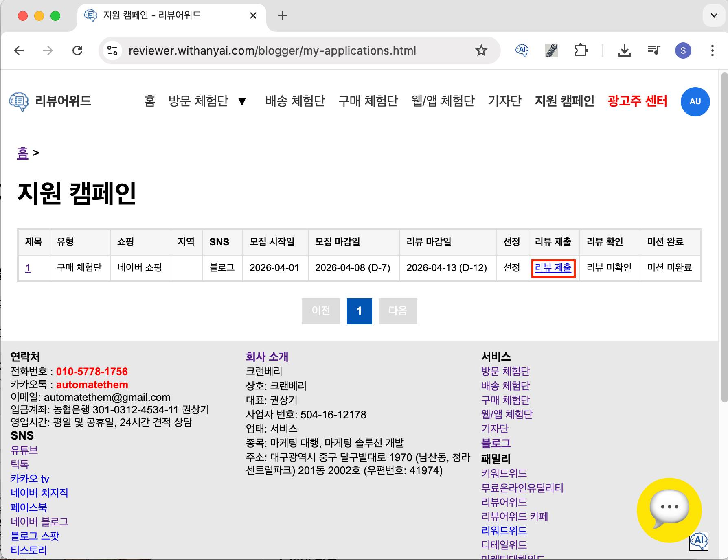The width and height of the screenshot is (728, 560).
Task: Click the bookmark star icon
Action: point(481,50)
